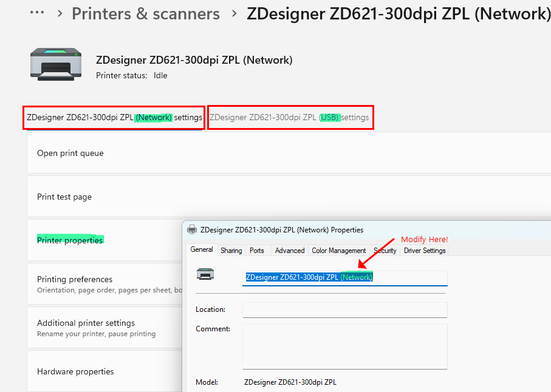This screenshot has height=392, width=551.
Task: Open Hardware properties
Action: click(104, 371)
